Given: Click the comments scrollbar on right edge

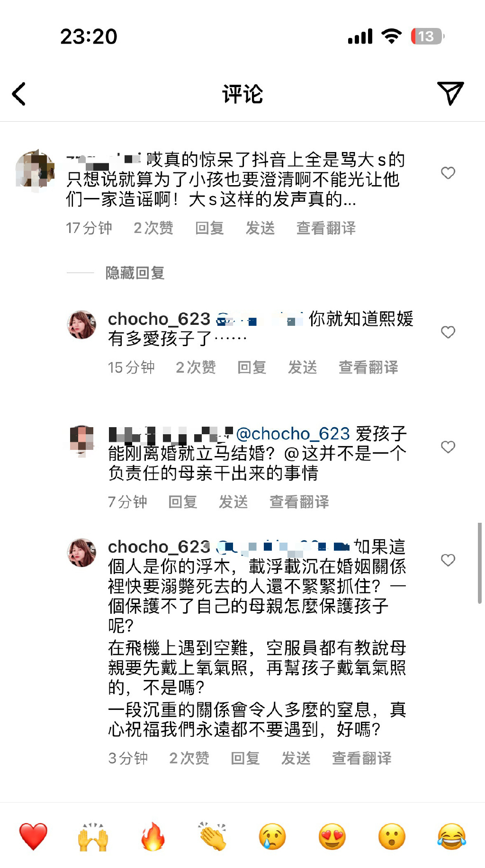Looking at the screenshot, I should (479, 563).
